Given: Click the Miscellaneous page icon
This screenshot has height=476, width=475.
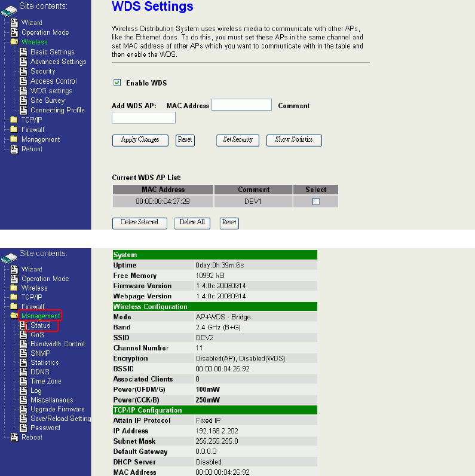Looking at the screenshot, I should 23,400.
